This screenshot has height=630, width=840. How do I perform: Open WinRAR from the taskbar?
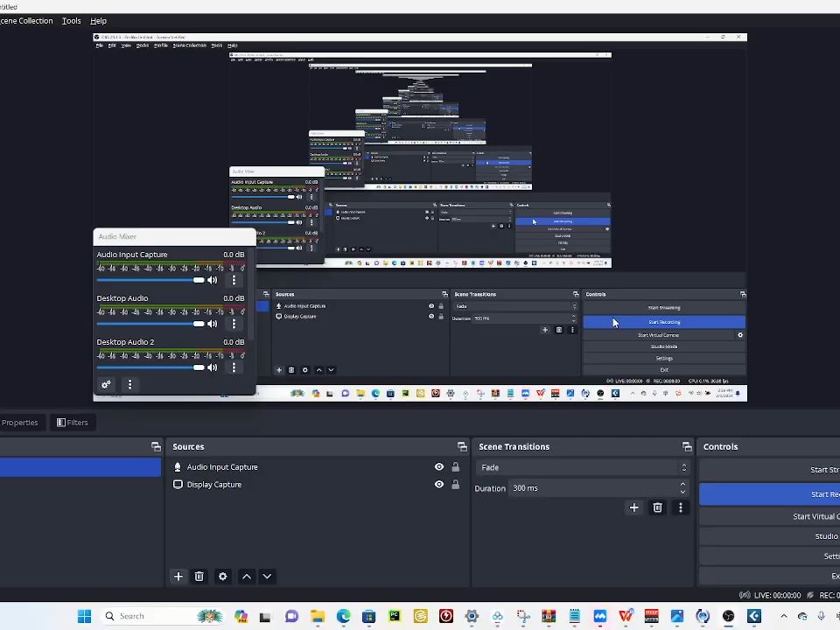click(549, 616)
